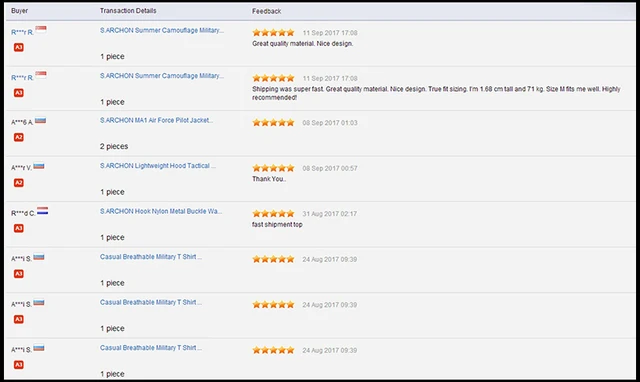The width and height of the screenshot is (640, 382).
Task: Click the star rating dated 31 Aug 2017
Action: coord(273,213)
